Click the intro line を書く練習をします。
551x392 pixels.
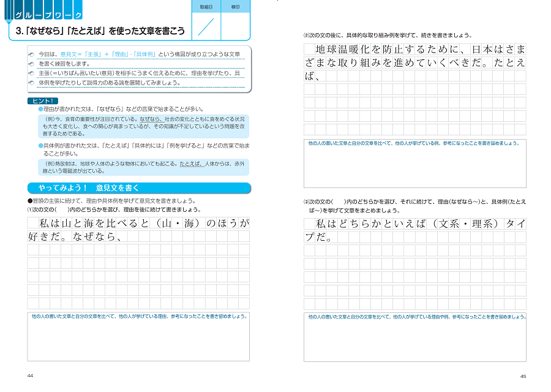[64, 64]
